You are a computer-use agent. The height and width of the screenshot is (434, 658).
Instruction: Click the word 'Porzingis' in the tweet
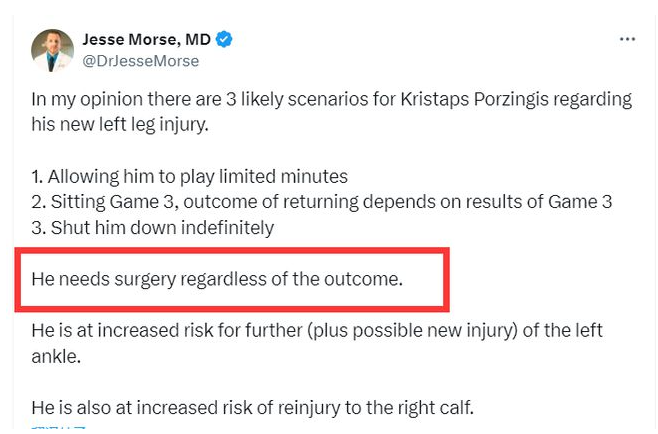coord(511,100)
